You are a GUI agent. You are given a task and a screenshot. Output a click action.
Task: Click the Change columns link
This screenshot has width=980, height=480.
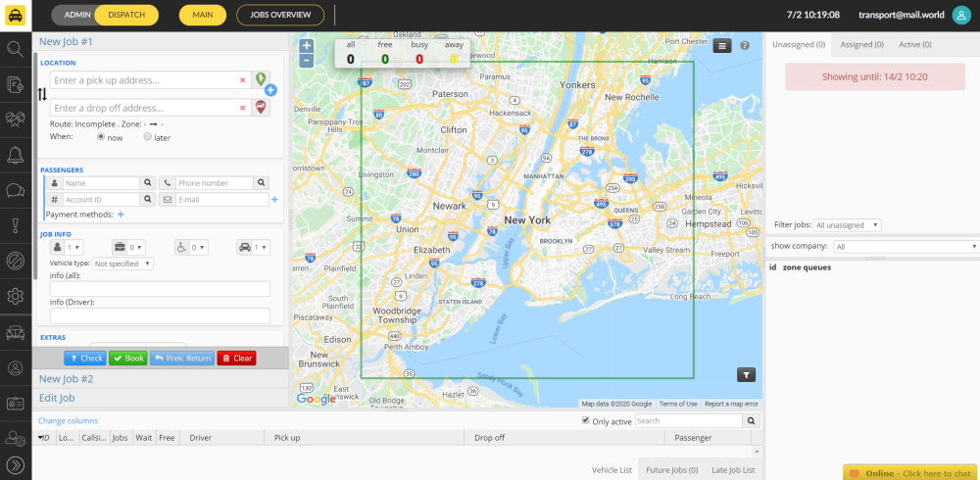coord(69,420)
